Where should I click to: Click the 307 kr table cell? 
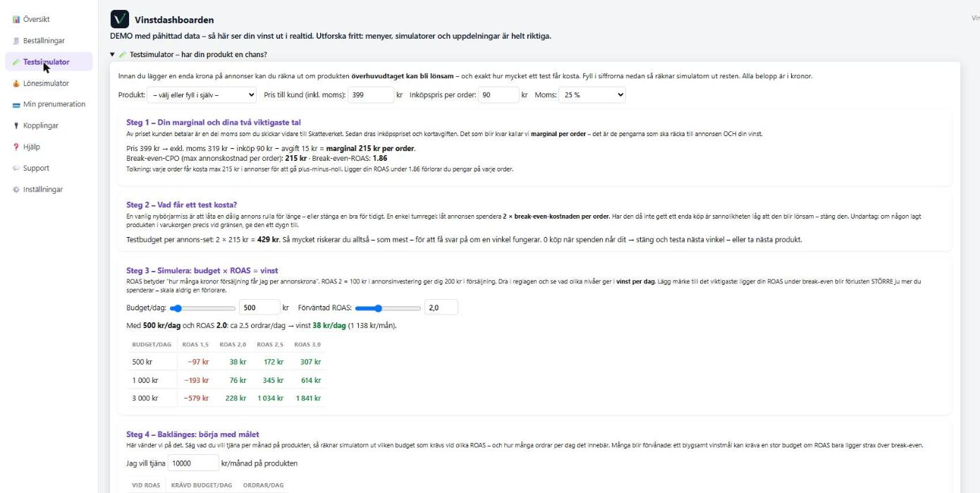pos(310,362)
